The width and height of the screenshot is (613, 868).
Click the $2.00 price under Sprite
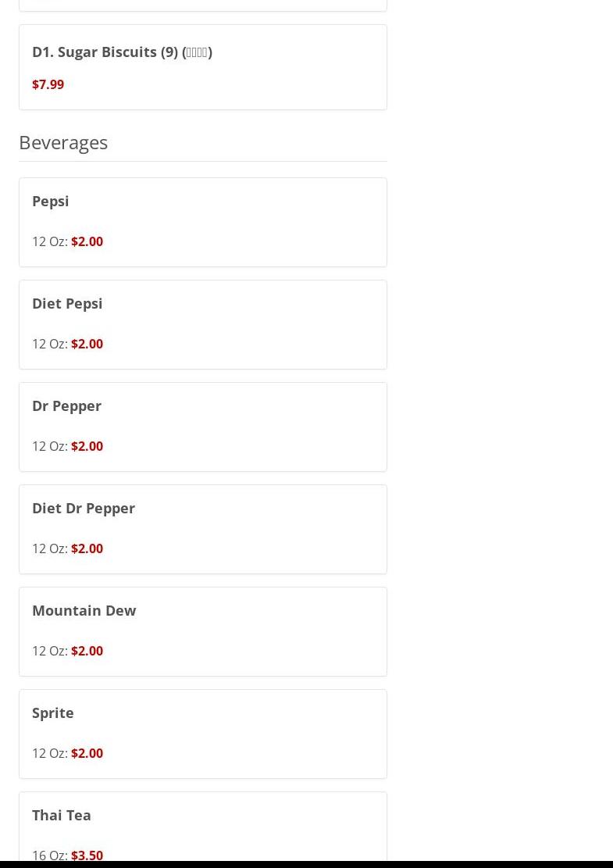click(x=87, y=753)
